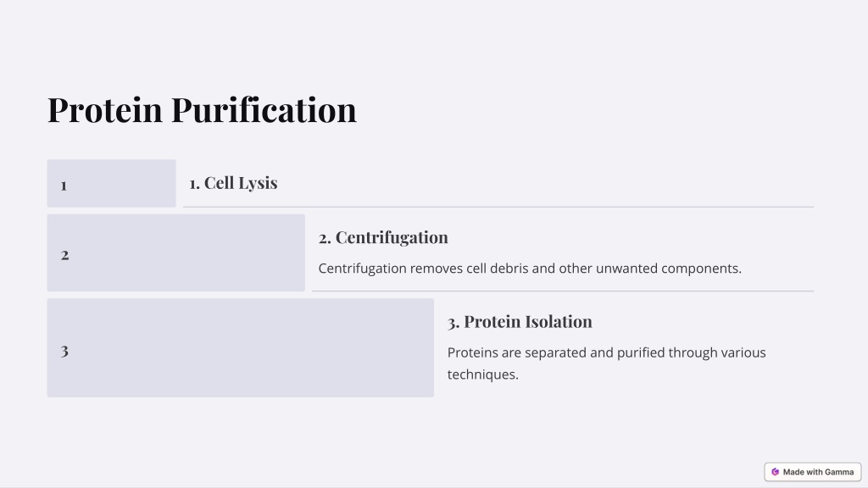Click the '2. Centrifugation' heading

pyautogui.click(x=383, y=237)
